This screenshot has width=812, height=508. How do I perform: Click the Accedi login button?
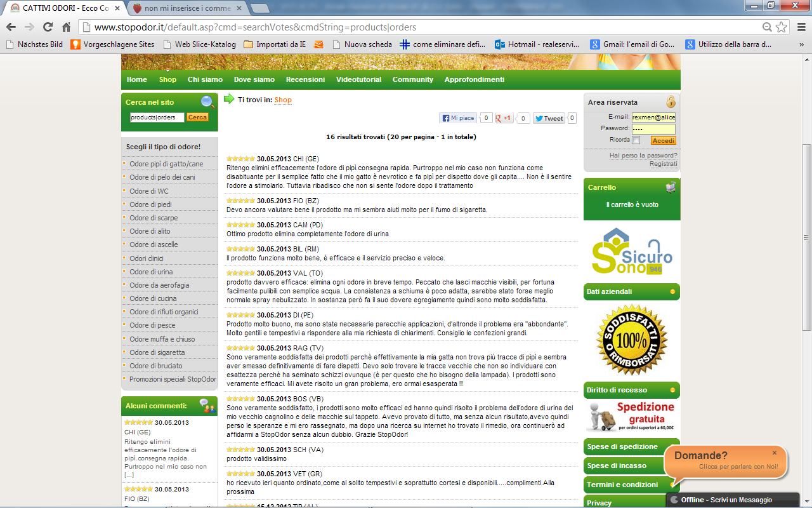[664, 140]
